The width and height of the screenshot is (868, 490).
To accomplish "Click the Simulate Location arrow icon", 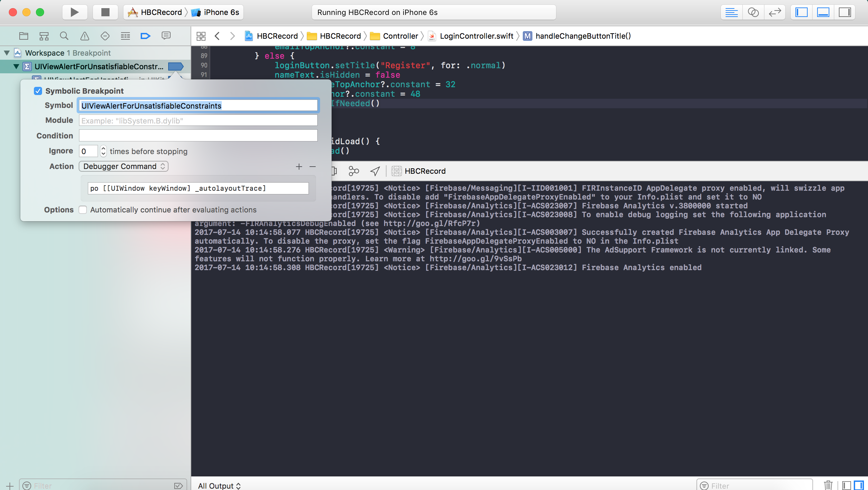I will tap(375, 171).
